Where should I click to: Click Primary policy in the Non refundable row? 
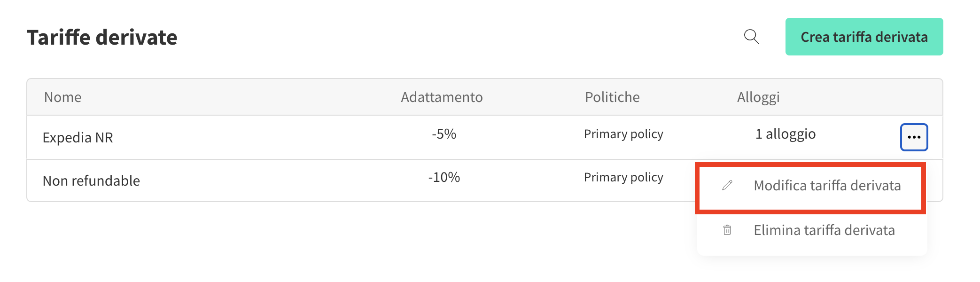click(623, 178)
